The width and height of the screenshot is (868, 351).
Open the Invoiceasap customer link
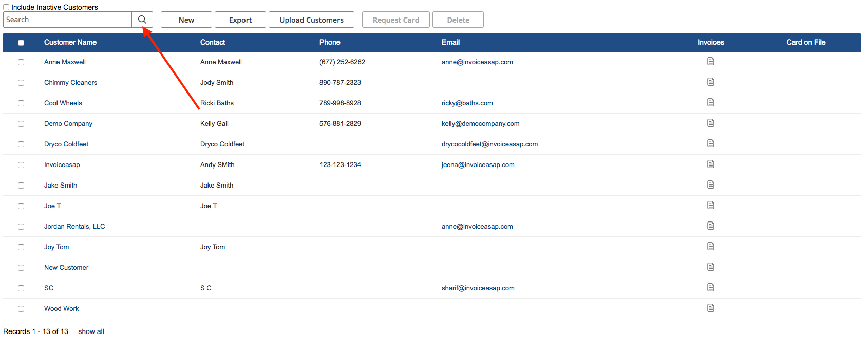click(x=62, y=165)
